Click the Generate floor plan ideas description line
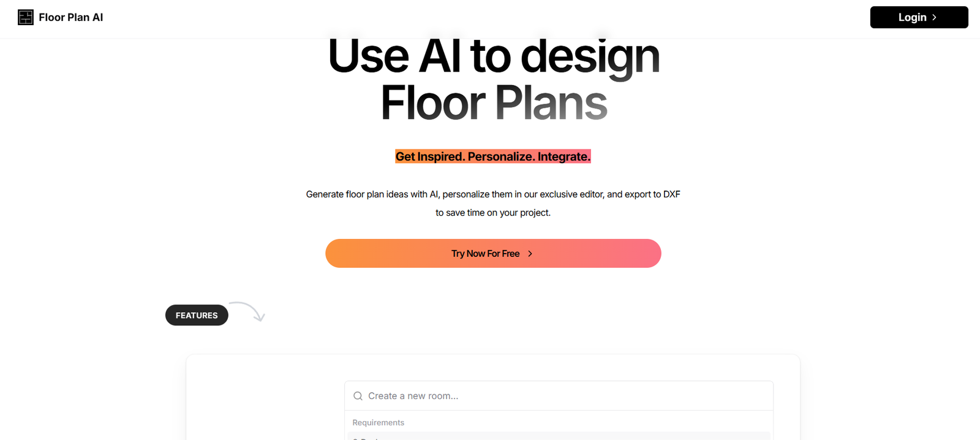Image resolution: width=980 pixels, height=440 pixels. pos(493,194)
